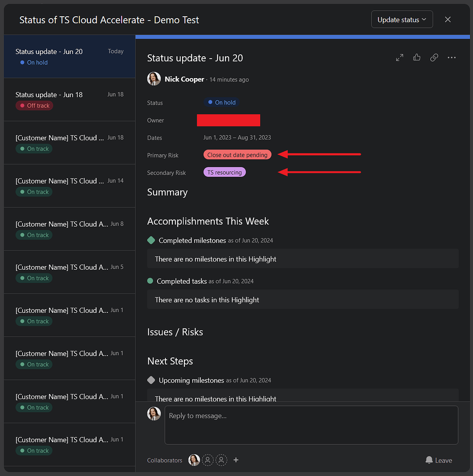Open the more actions ellipsis menu
Viewport: 473px width, 476px height.
coord(451,57)
